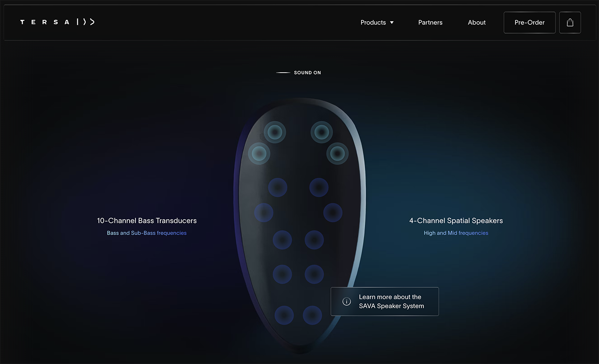Click the Sub-Bass frequencies text
The image size is (599, 364).
(158, 233)
